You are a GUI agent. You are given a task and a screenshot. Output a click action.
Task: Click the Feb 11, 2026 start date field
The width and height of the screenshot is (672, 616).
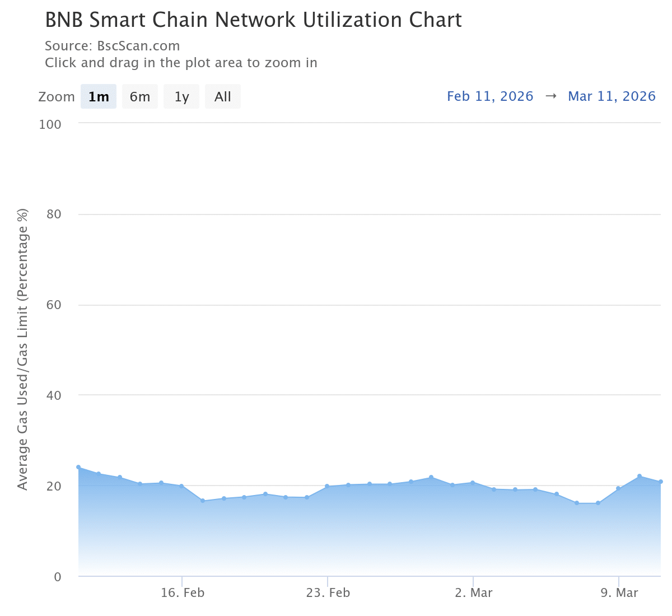[x=490, y=96]
